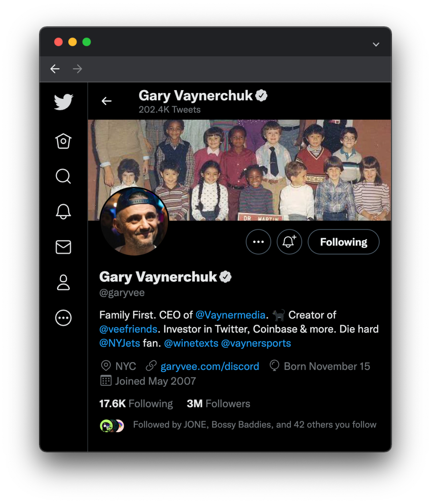
Task: Open the garyvee.com/discord link
Action: (x=210, y=366)
